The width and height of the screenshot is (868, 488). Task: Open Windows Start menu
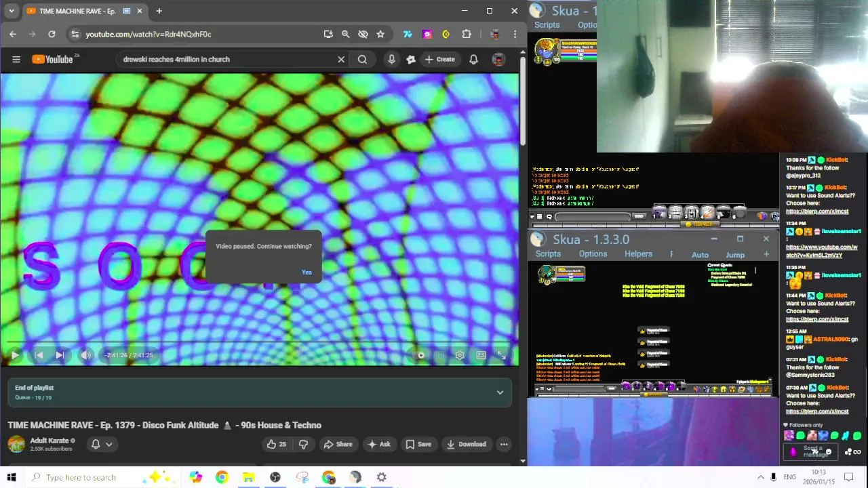click(12, 477)
